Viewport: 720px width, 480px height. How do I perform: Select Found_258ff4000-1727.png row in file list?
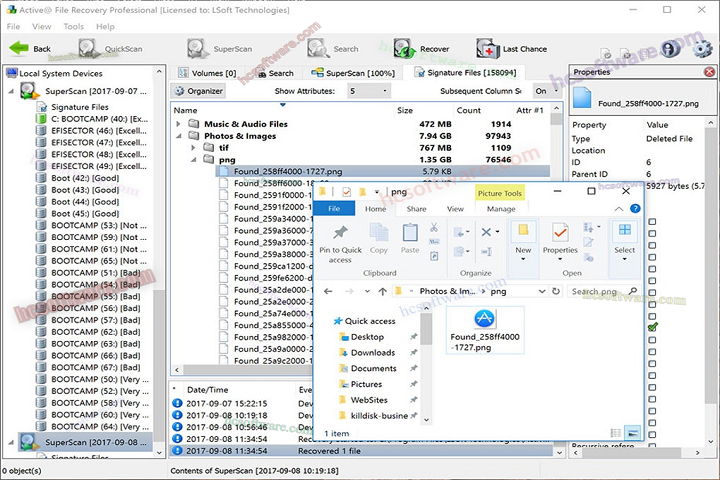coord(382,171)
